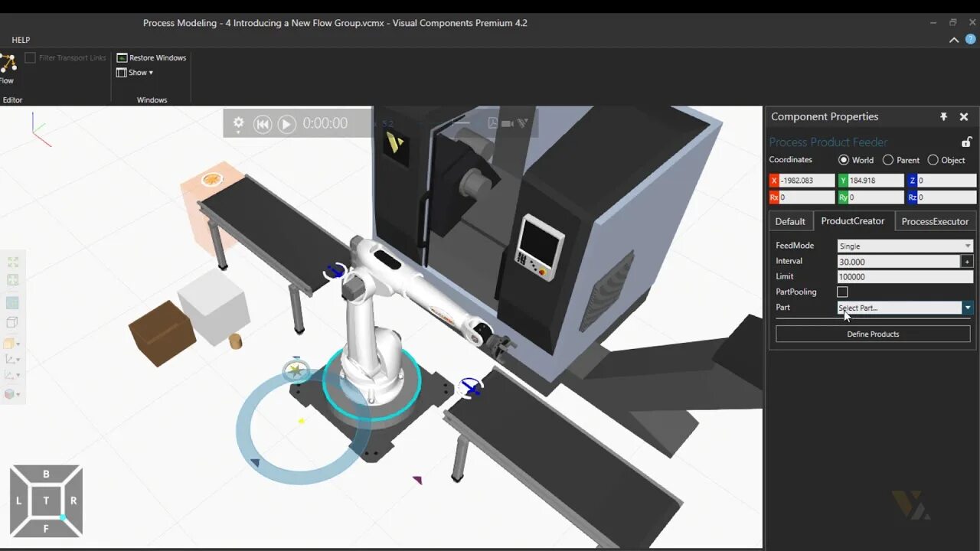Screen dimensions: 980x551
Task: Select the brown cardboard box
Action: pos(161,334)
